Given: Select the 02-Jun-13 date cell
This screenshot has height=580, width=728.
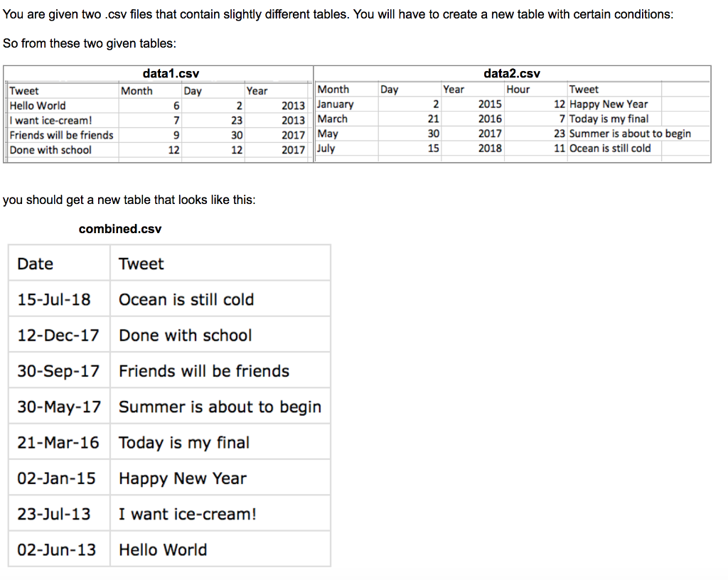Looking at the screenshot, I should (59, 549).
